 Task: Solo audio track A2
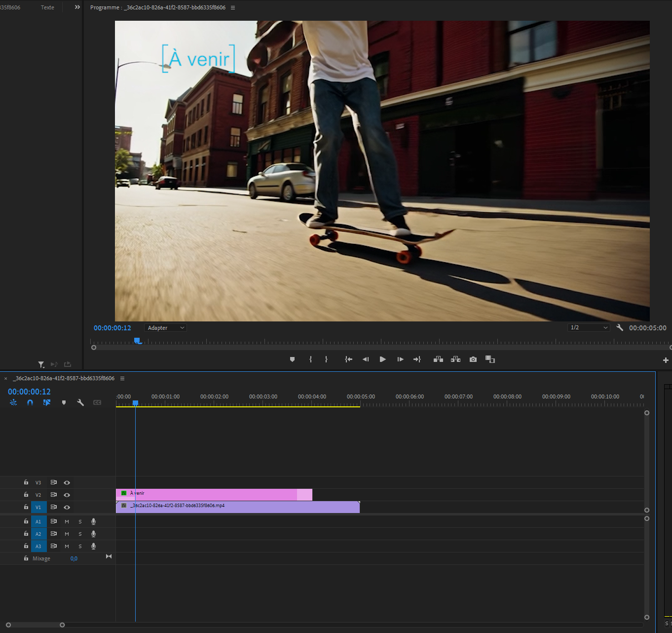[80, 534]
